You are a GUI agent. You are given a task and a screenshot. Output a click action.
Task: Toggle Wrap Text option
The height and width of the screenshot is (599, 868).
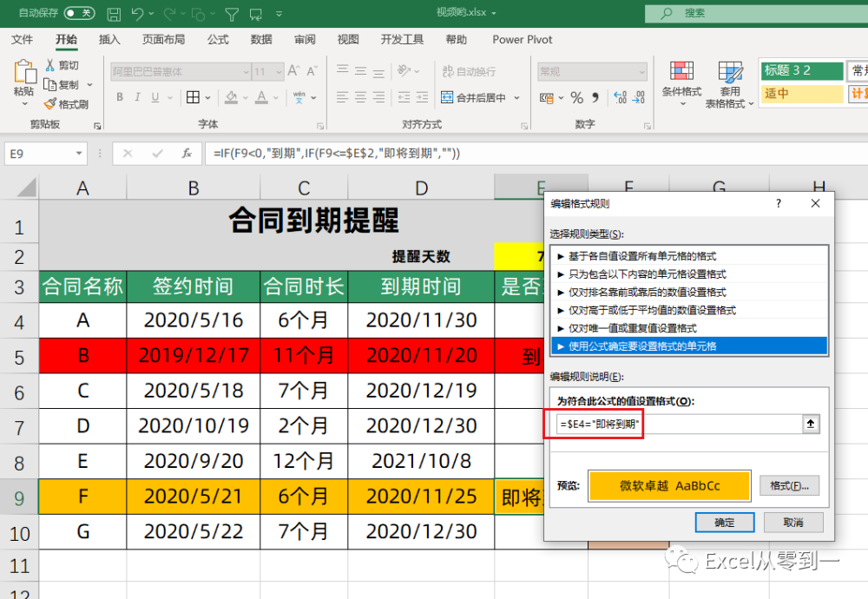(469, 71)
